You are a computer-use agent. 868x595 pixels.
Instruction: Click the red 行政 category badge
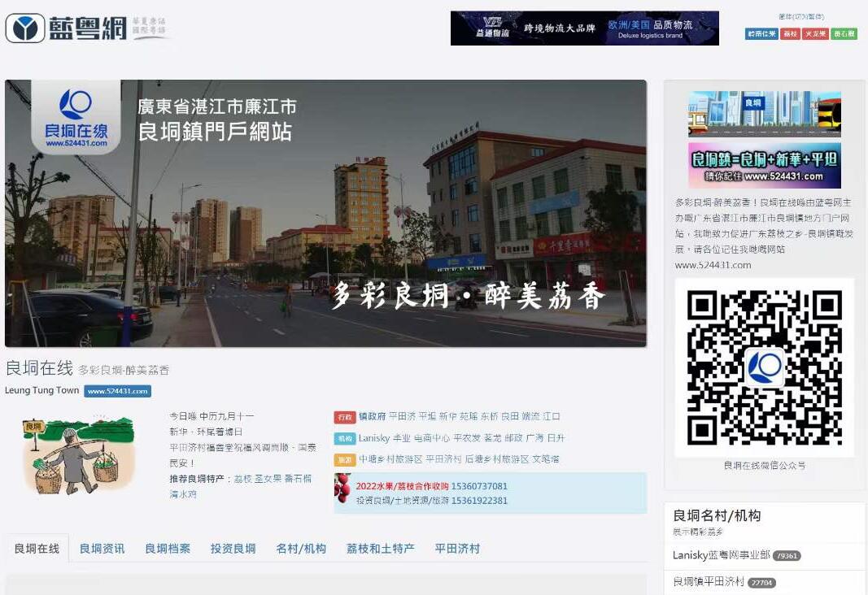(x=344, y=417)
